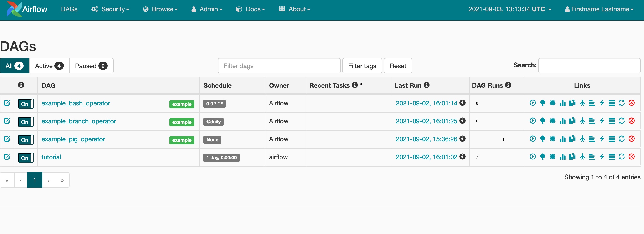The width and height of the screenshot is (644, 234).
Task: Refresh the tutorial DAG
Action: click(x=622, y=157)
